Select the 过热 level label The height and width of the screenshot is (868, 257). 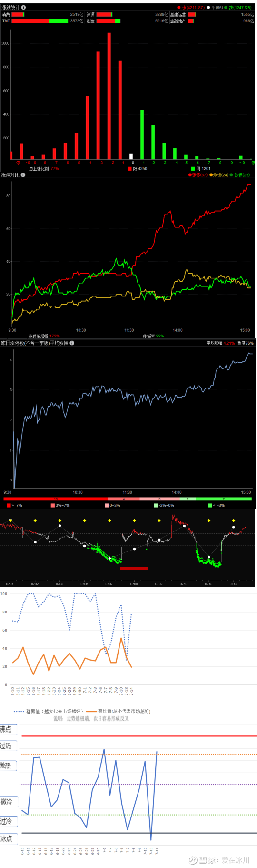[8, 745]
